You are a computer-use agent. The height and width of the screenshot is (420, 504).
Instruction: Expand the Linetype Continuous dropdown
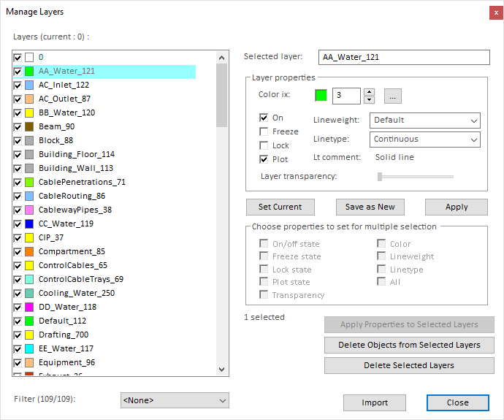coord(424,139)
